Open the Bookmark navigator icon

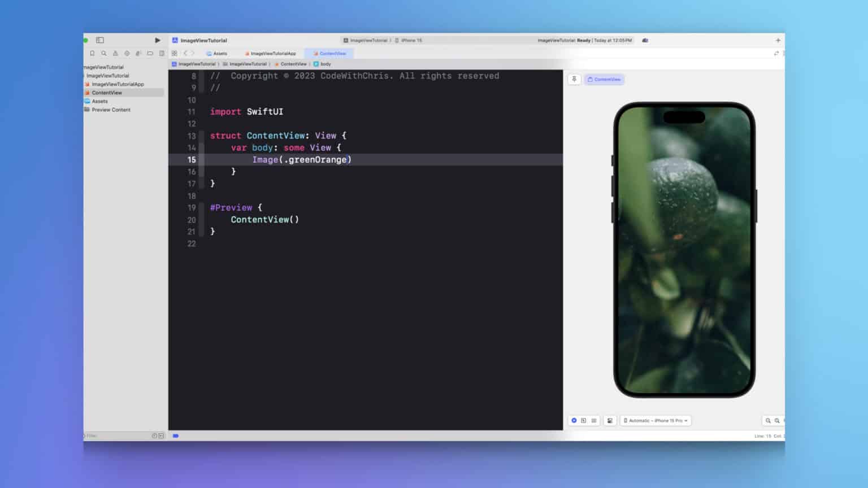[x=92, y=53]
